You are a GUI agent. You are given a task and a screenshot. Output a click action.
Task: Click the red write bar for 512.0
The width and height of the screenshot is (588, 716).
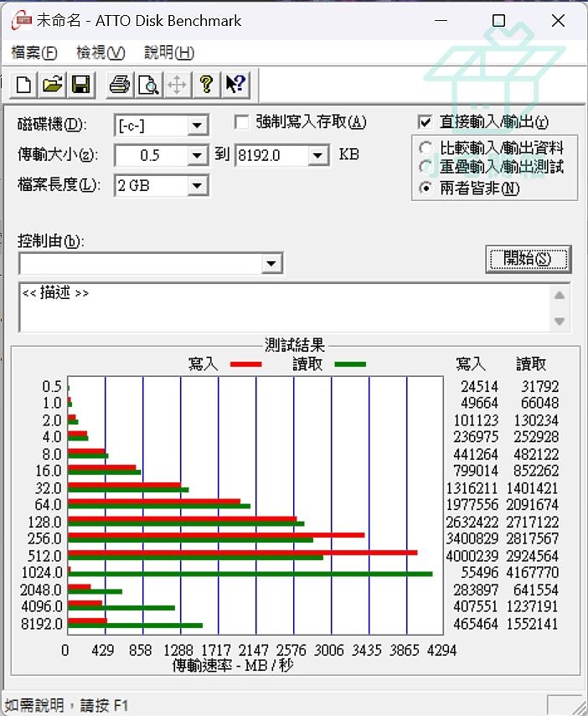[x=243, y=553]
